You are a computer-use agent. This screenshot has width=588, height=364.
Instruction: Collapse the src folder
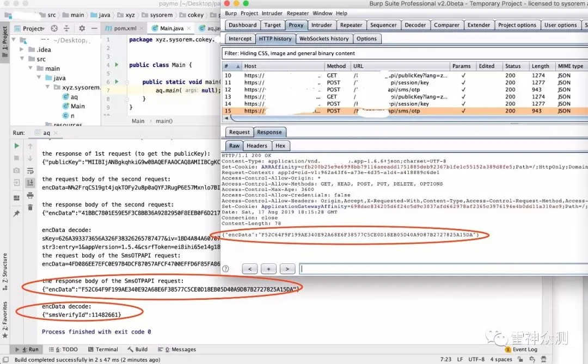[22, 58]
